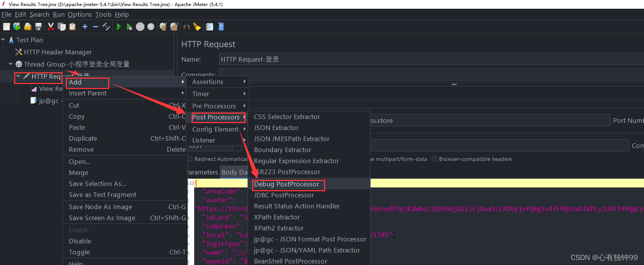
Task: Click the Help question-mark toolbar icon
Action: [221, 27]
